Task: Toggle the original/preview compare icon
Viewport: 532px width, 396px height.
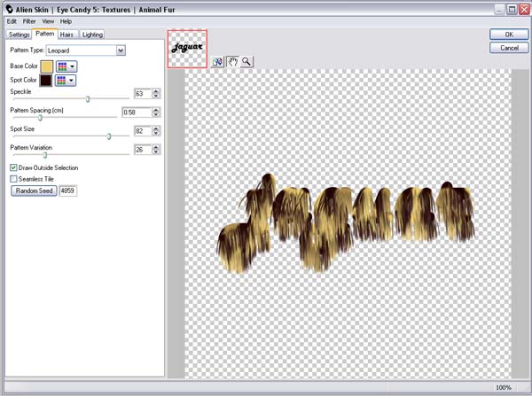Action: (218, 62)
